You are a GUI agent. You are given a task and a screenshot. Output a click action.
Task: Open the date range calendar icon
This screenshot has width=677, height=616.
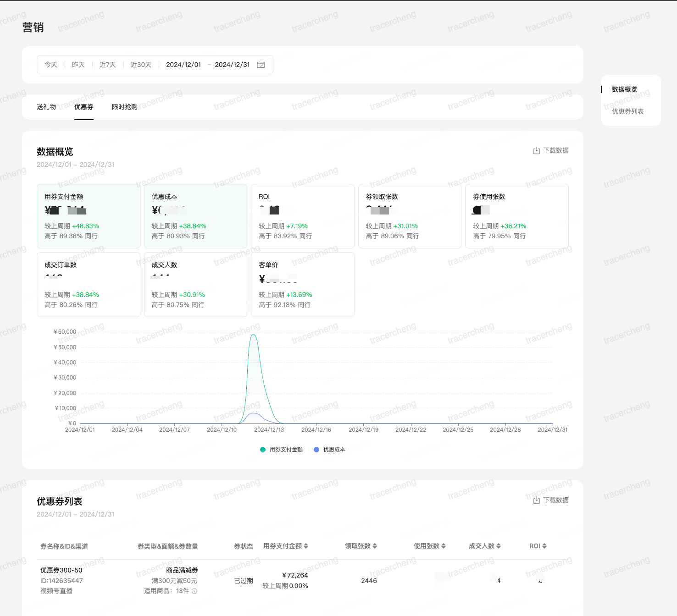(x=261, y=65)
